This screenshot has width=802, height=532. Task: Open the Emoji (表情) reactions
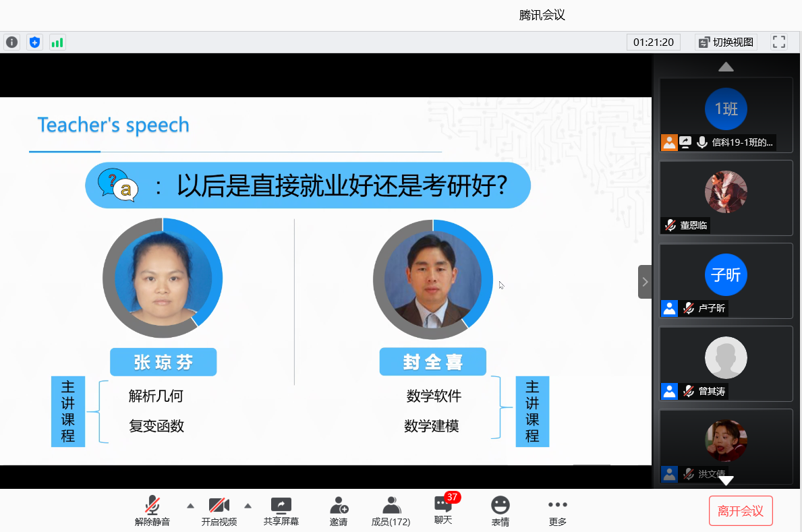(x=500, y=511)
